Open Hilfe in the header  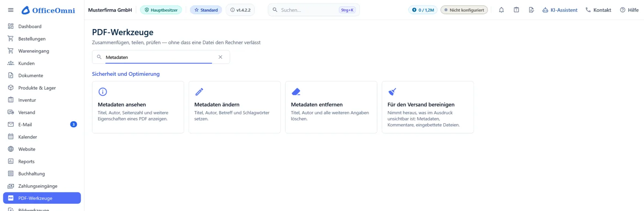(629, 10)
